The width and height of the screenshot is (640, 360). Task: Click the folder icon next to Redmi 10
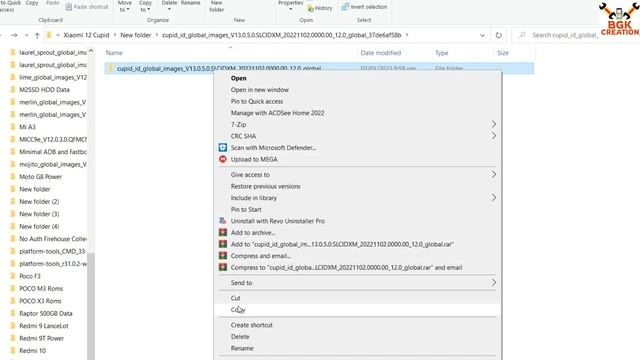pyautogui.click(x=13, y=351)
